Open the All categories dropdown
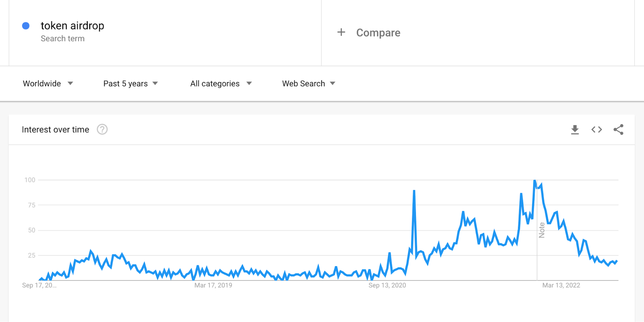644x322 pixels. click(x=221, y=84)
